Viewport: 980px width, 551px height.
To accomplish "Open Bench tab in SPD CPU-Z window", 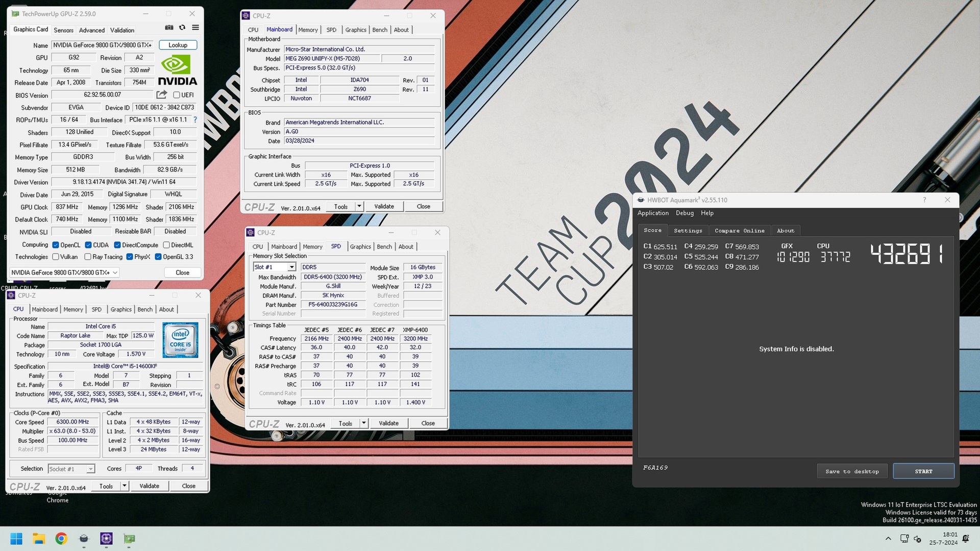I will click(x=384, y=247).
